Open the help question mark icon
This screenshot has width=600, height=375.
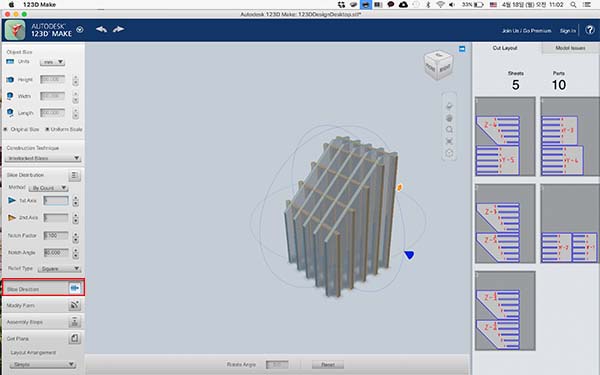pos(590,29)
